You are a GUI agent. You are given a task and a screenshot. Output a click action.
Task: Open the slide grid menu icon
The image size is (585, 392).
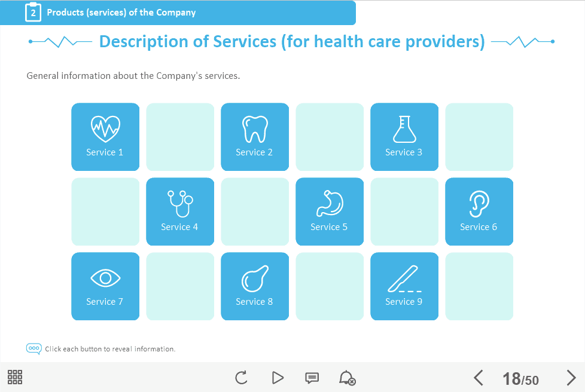click(15, 377)
